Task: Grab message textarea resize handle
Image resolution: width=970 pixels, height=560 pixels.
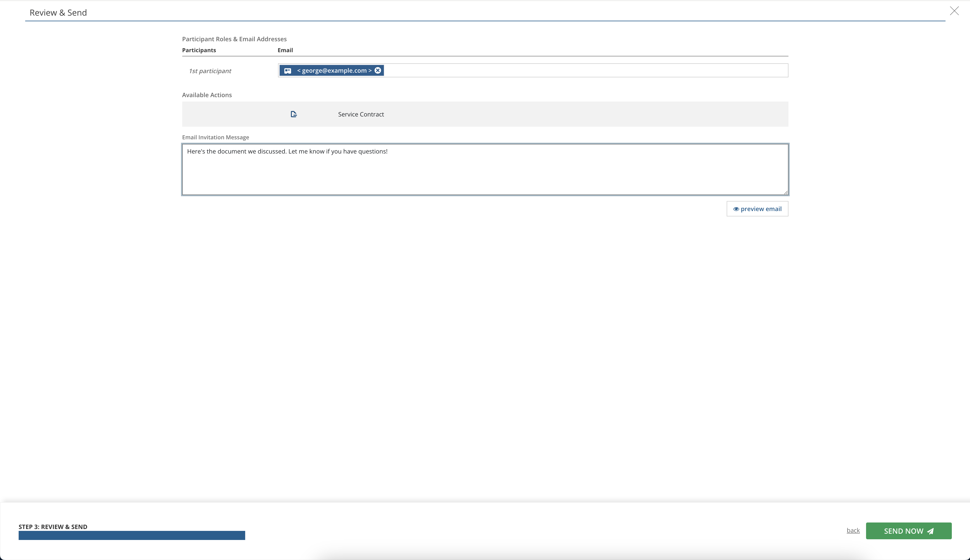Action: pyautogui.click(x=786, y=192)
